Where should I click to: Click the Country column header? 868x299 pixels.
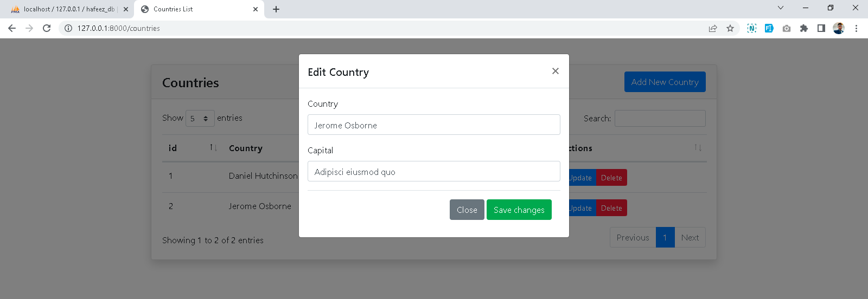pos(246,148)
